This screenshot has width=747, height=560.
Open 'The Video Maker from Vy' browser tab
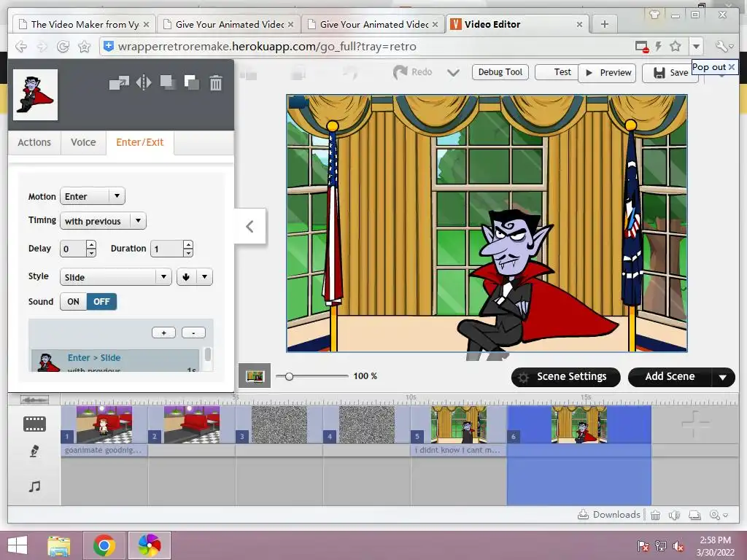[84, 24]
